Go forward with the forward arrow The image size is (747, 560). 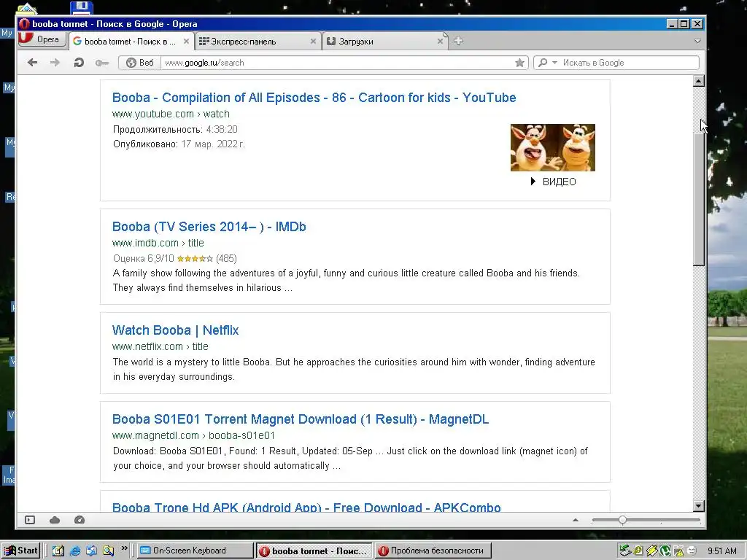click(x=55, y=63)
